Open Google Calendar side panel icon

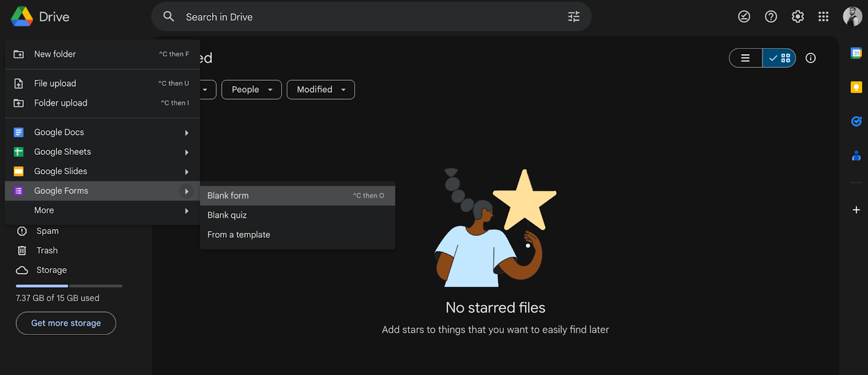[x=857, y=53]
